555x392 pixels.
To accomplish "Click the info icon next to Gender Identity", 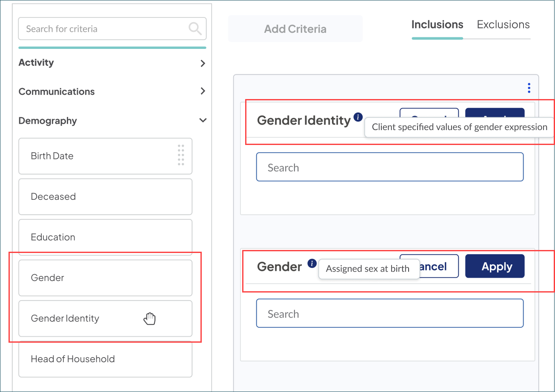I will (357, 117).
